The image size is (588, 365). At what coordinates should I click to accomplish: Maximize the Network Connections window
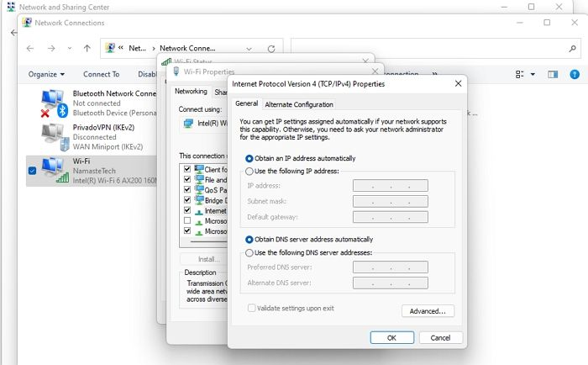pos(547,23)
